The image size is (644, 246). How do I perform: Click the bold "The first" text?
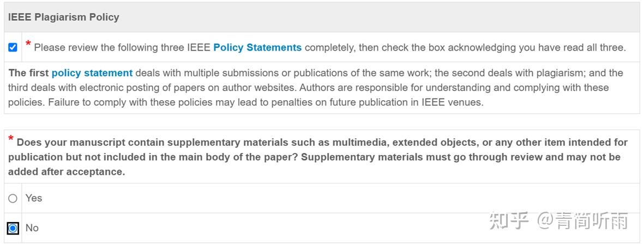[x=28, y=73]
